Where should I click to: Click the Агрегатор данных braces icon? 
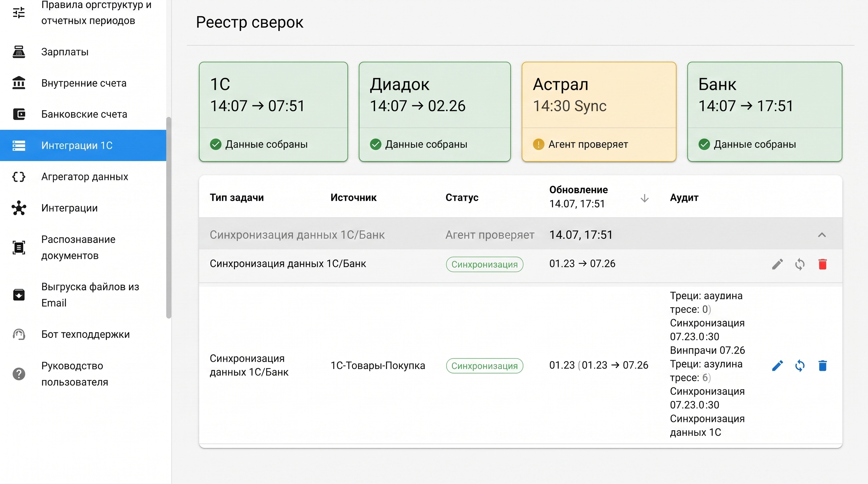click(19, 177)
